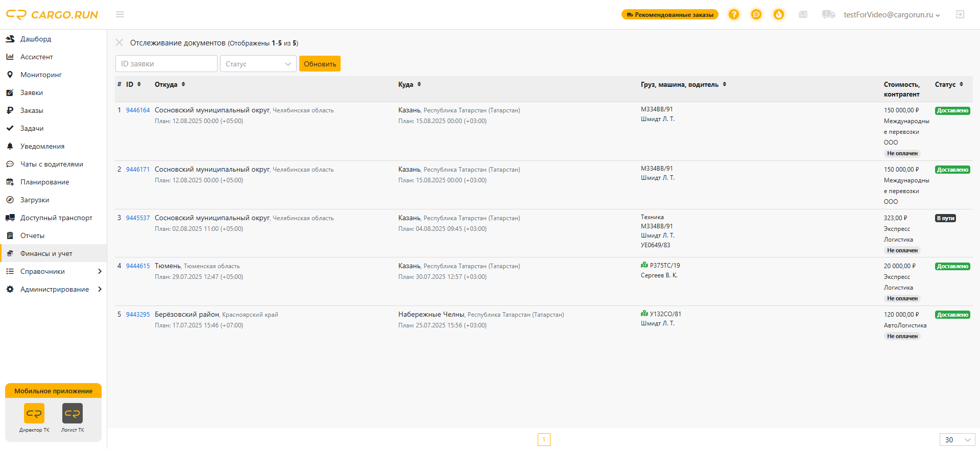The width and height of the screenshot is (980, 449).
Task: Open Финансы и учет menu item
Action: [46, 253]
